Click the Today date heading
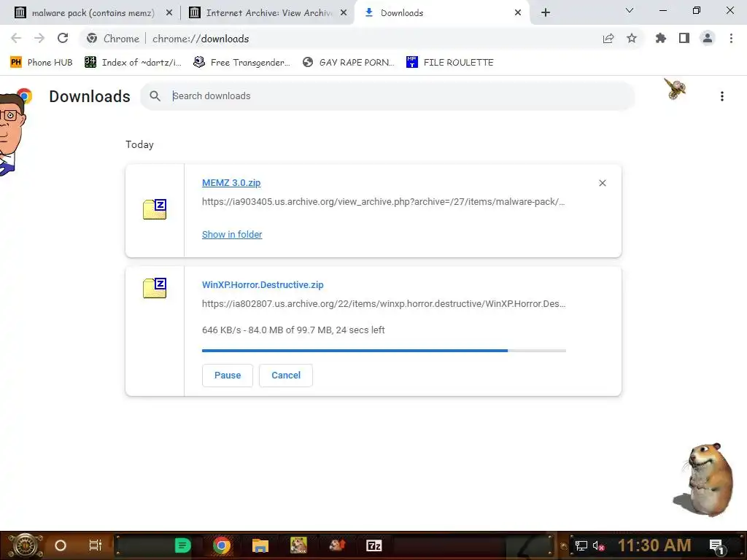 [139, 145]
